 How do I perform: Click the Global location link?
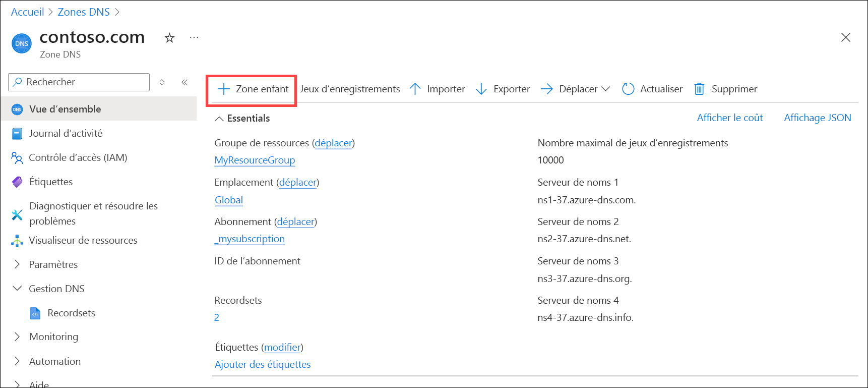[229, 200]
